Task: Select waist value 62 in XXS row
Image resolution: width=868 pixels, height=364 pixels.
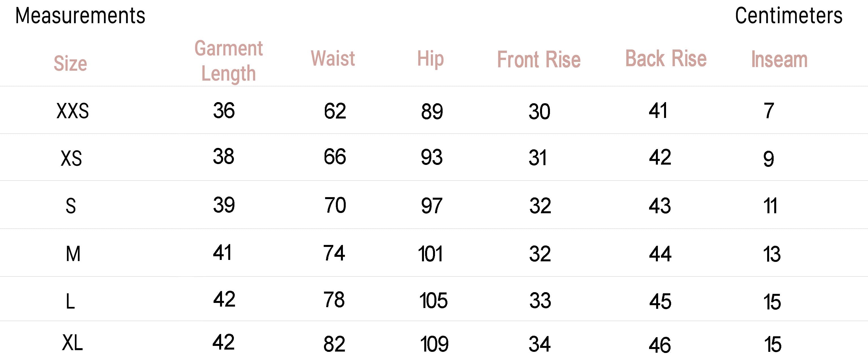Action: point(335,111)
